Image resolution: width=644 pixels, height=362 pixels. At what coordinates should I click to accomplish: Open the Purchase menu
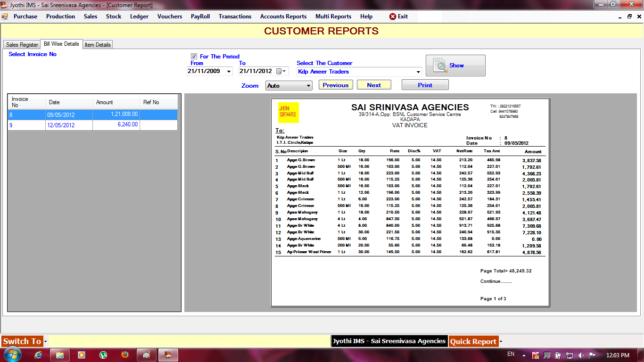pyautogui.click(x=25, y=16)
